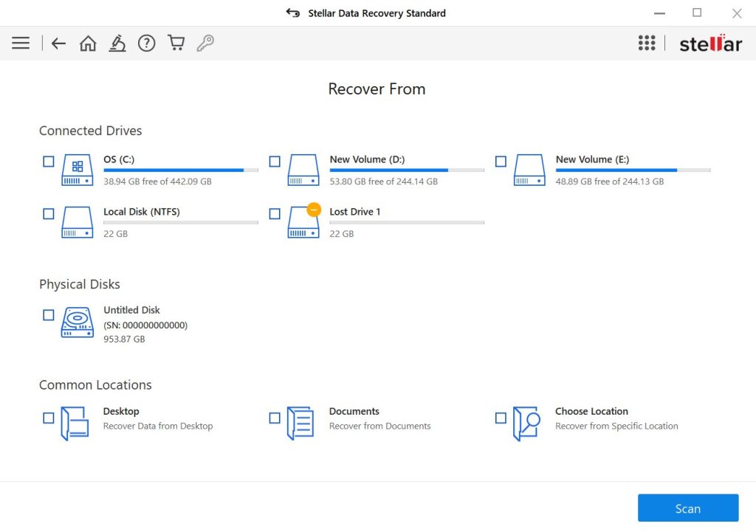Go to the Home screen icon

[x=88, y=43]
